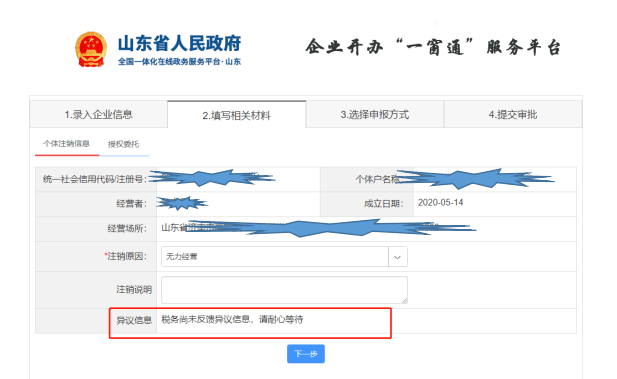The image size is (617, 379).
Task: Click the 成立日期 label
Action: click(383, 203)
